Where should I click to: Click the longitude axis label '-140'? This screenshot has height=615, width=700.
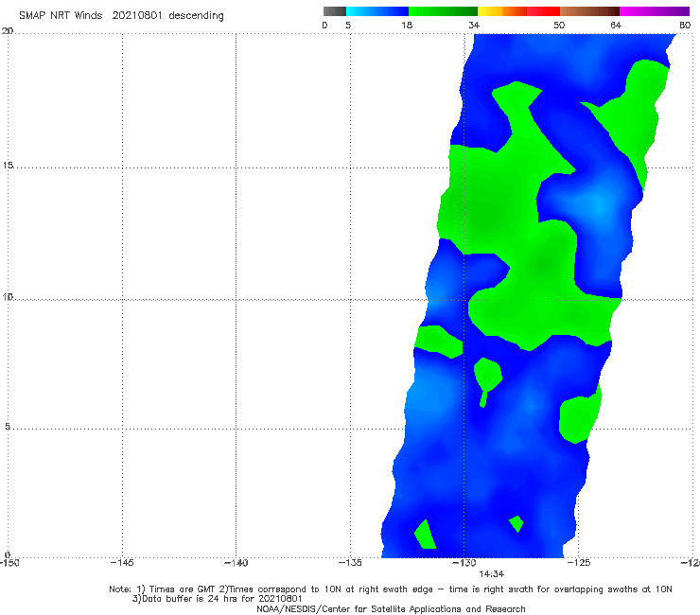(x=236, y=563)
